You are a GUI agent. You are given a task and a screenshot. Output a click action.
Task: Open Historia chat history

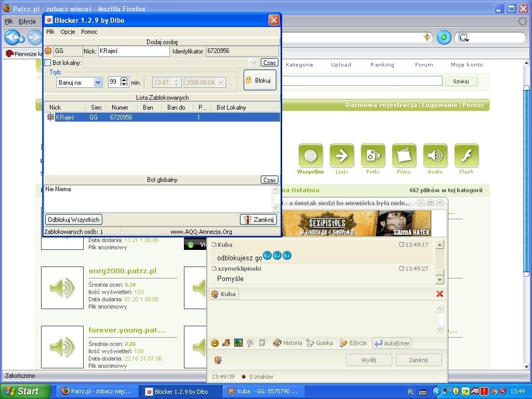(287, 343)
